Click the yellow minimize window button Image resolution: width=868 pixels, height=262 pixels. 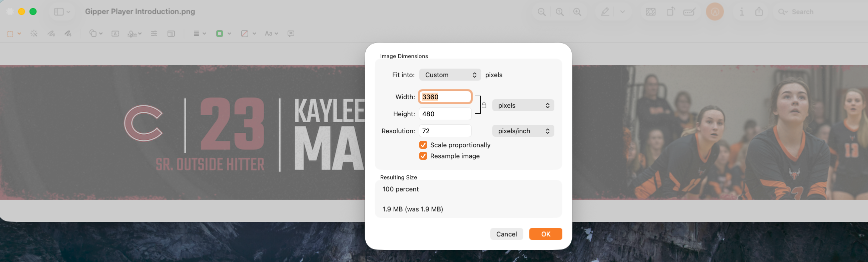click(22, 12)
